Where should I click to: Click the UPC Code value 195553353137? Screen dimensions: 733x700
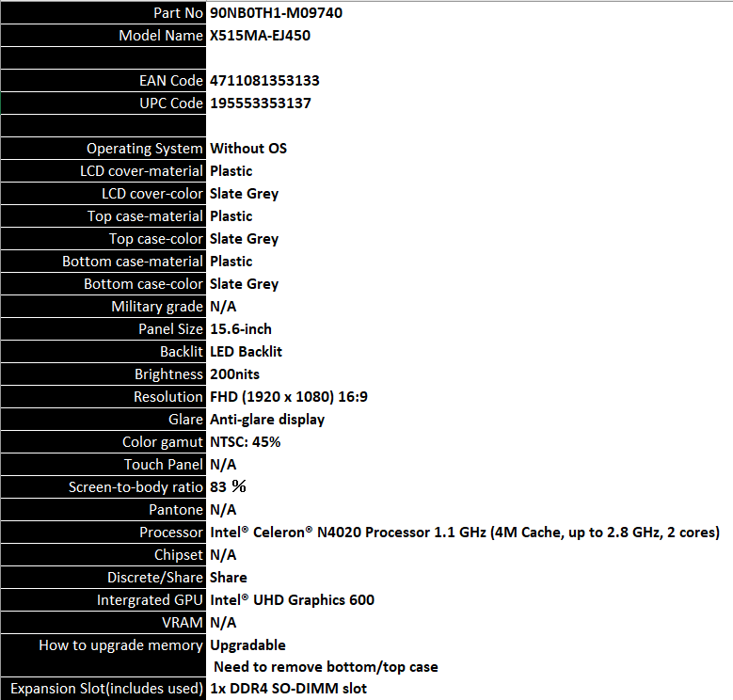click(260, 103)
